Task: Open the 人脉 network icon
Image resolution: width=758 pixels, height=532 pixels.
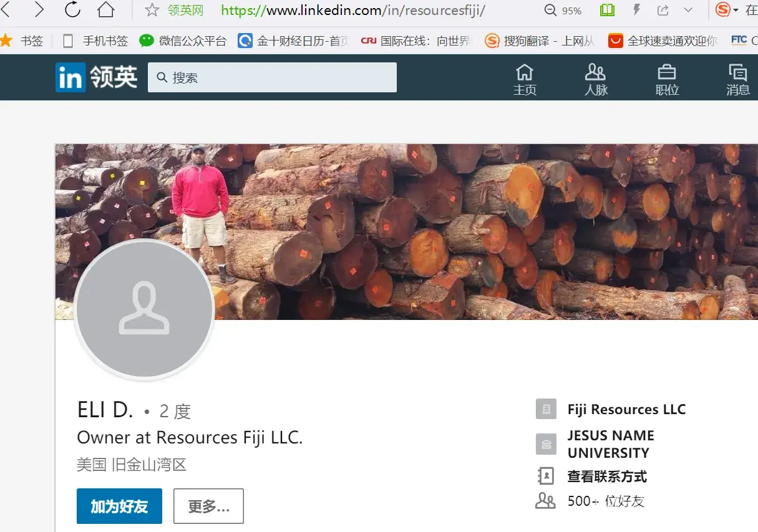Action: 596,79
